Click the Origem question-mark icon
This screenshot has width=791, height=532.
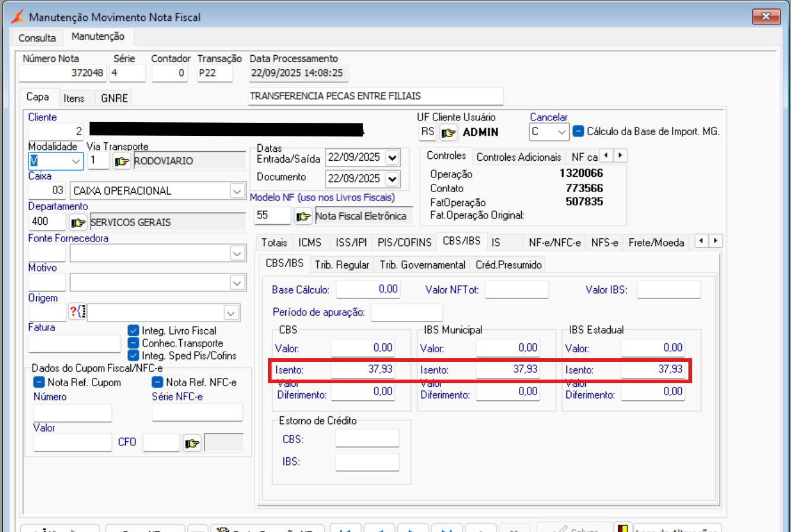pyautogui.click(x=77, y=311)
